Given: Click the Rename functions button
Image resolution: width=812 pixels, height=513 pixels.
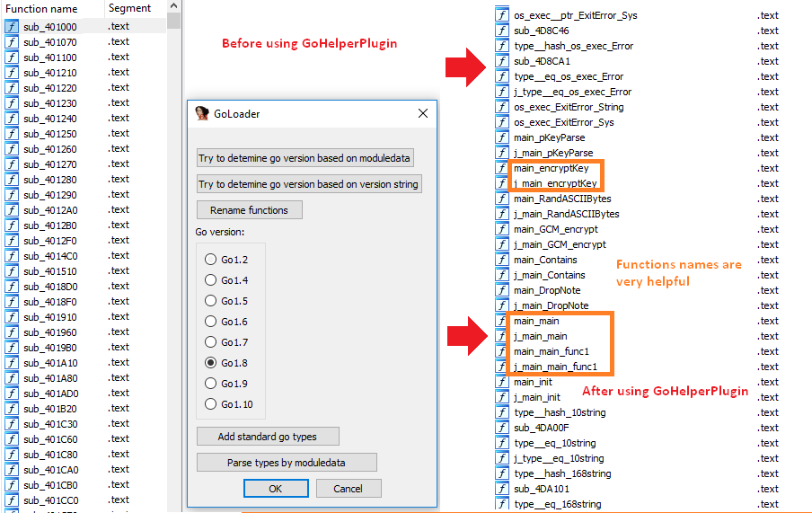Looking at the screenshot, I should tap(249, 210).
